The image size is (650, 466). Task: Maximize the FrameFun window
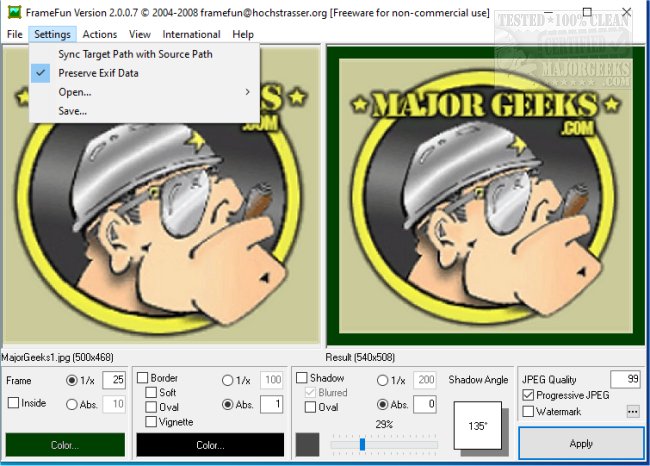tap(587, 12)
